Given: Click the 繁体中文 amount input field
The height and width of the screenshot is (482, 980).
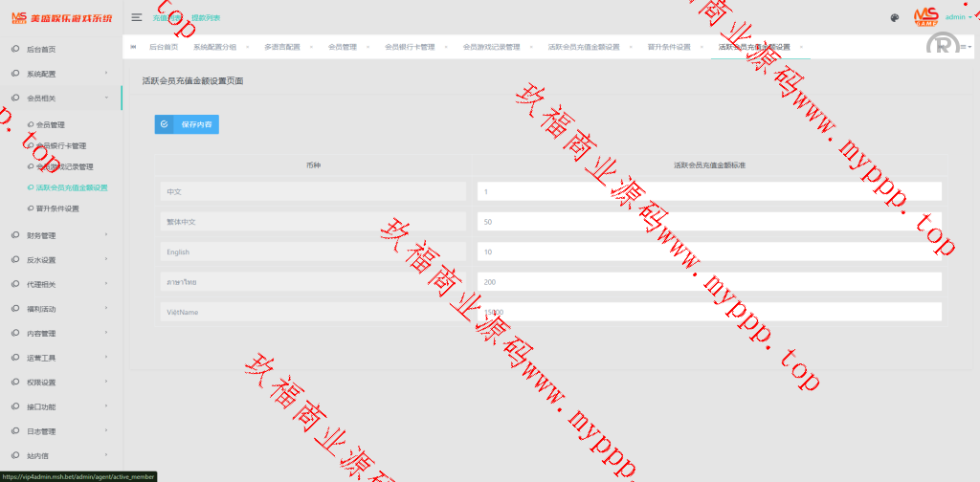Looking at the screenshot, I should (x=708, y=222).
